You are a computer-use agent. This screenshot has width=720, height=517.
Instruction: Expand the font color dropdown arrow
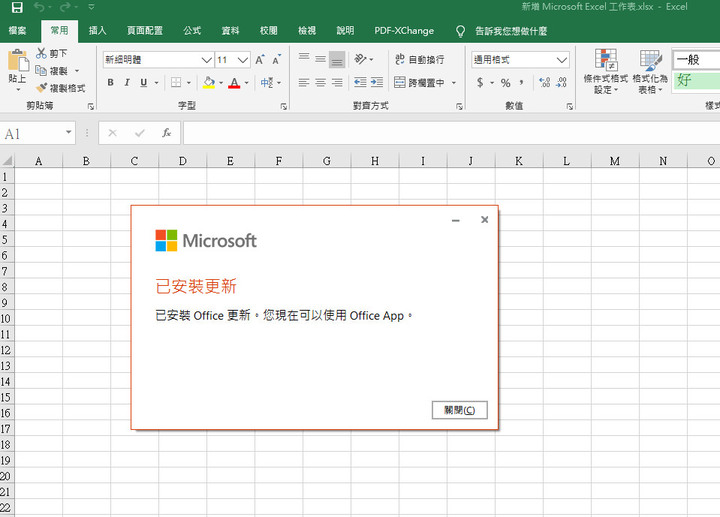[247, 83]
